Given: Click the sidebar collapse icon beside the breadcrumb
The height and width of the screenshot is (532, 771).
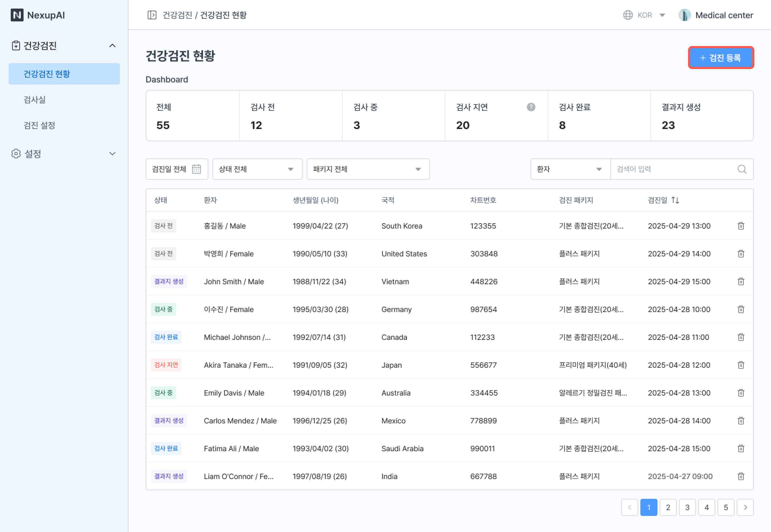Looking at the screenshot, I should tap(152, 15).
